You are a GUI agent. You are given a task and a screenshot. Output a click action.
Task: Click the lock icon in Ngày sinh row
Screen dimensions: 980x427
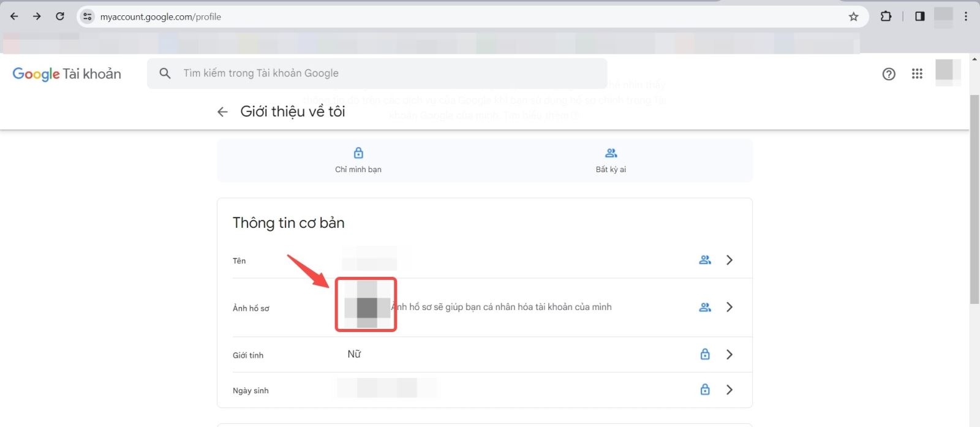pos(705,389)
